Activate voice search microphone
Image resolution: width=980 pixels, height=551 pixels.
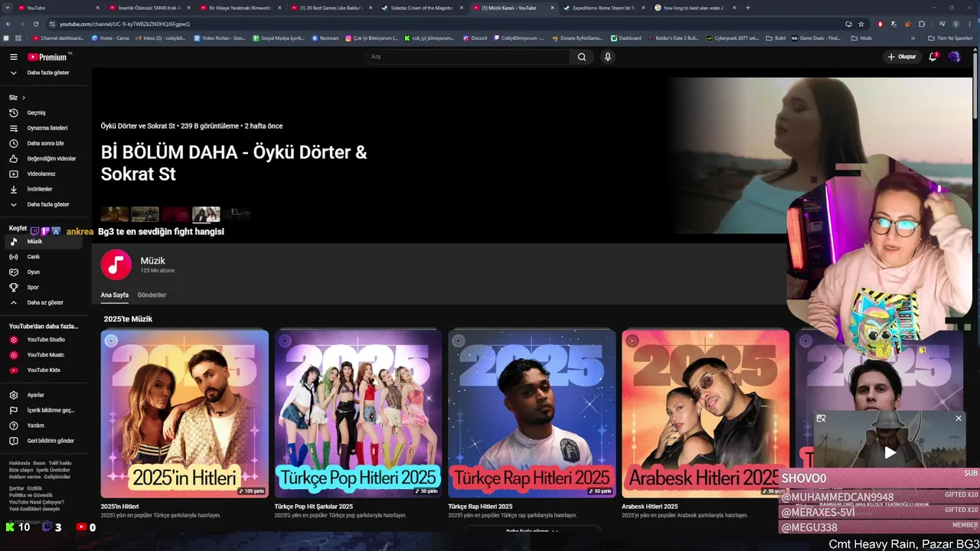click(x=607, y=57)
